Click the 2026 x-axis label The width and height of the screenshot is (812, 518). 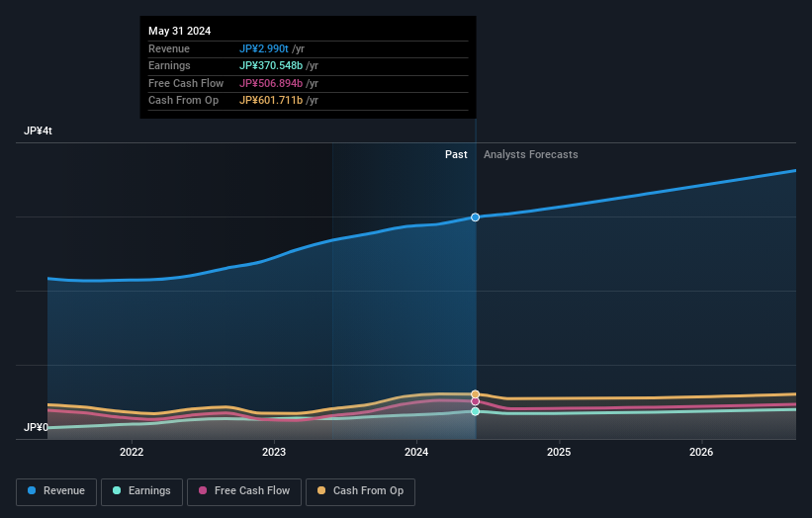(x=701, y=452)
